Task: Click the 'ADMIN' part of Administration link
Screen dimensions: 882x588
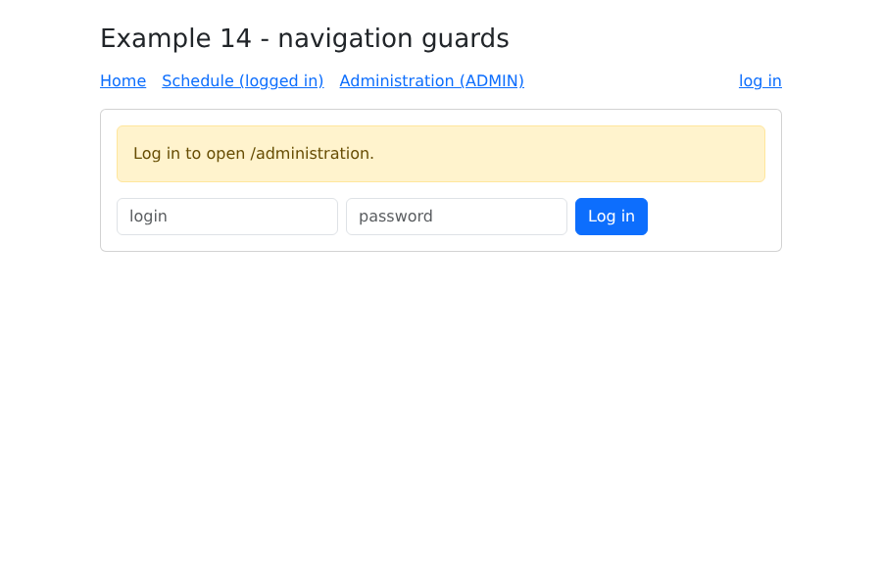Action: coord(492,81)
